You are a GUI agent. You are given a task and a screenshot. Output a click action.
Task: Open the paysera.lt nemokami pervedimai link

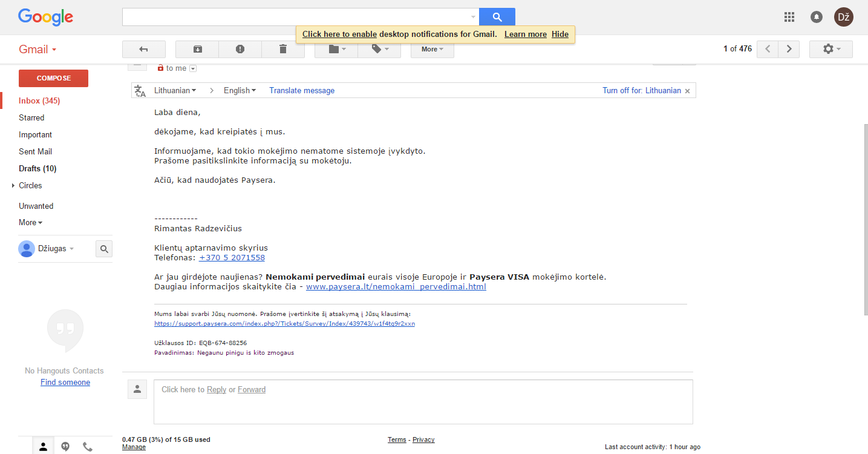coord(396,287)
